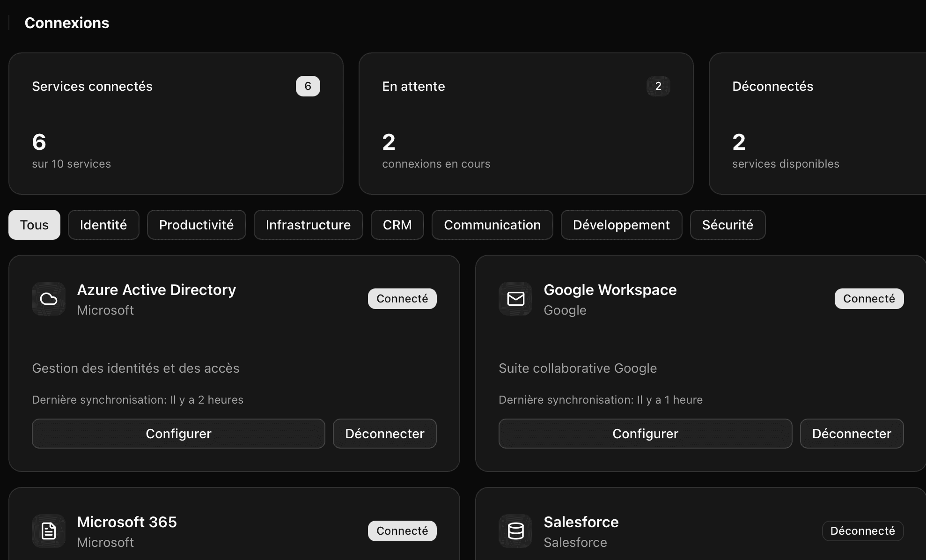Click the Microsoft 365 title

click(127, 522)
